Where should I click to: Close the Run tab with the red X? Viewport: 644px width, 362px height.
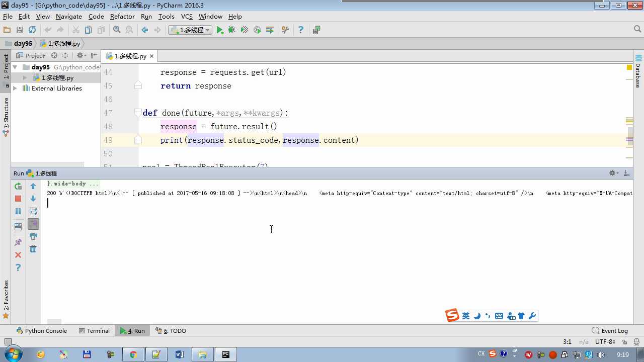coord(18,255)
